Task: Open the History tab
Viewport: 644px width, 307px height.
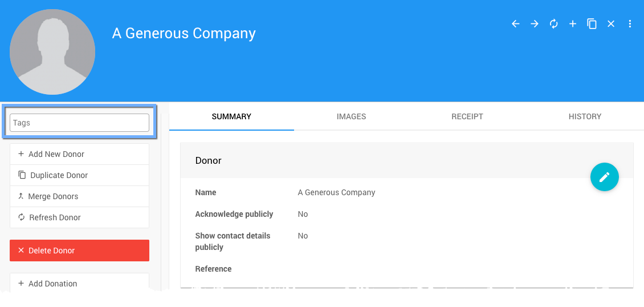Action: point(585,116)
